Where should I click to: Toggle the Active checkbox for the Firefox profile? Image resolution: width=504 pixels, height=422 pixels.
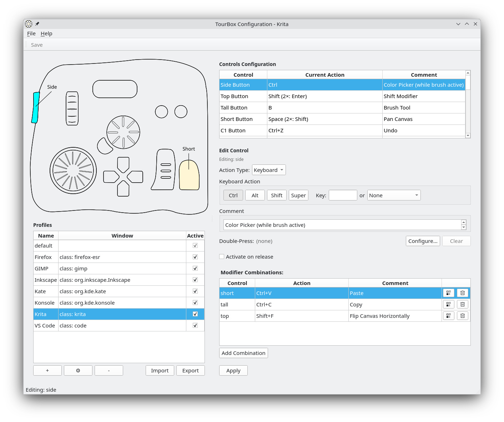[x=195, y=257]
